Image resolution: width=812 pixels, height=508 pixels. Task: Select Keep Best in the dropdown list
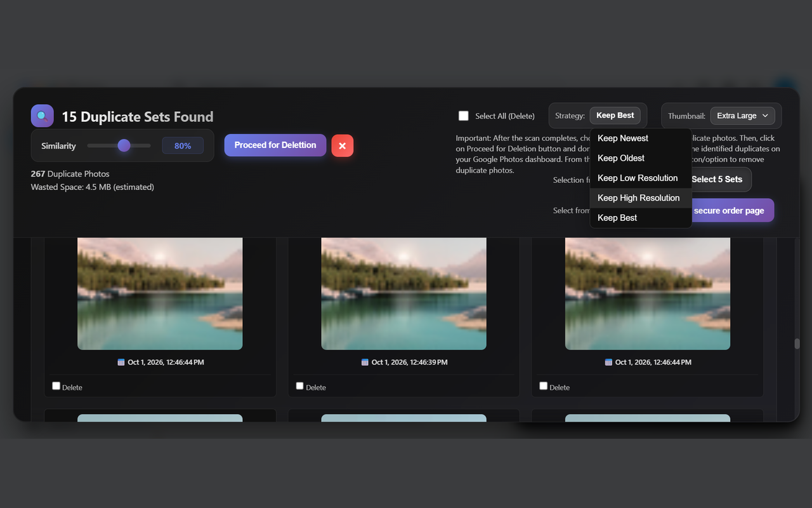[x=641, y=218]
